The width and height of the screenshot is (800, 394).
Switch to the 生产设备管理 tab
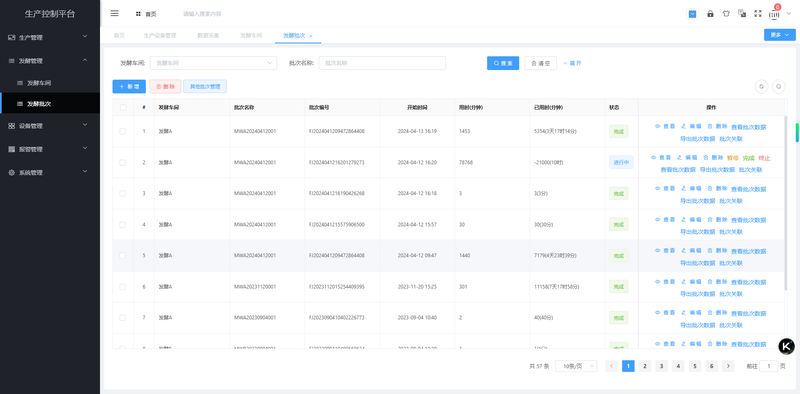coord(160,36)
